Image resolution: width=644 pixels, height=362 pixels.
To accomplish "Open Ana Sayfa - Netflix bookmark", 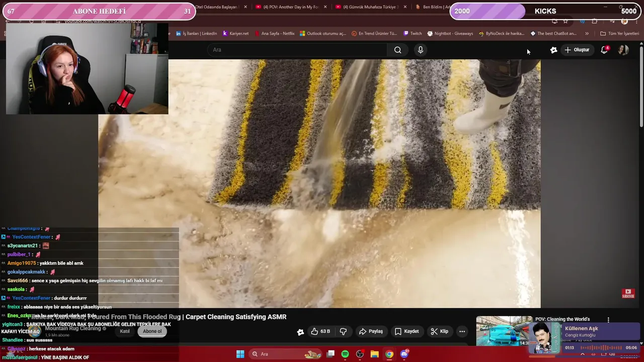I will point(274,34).
